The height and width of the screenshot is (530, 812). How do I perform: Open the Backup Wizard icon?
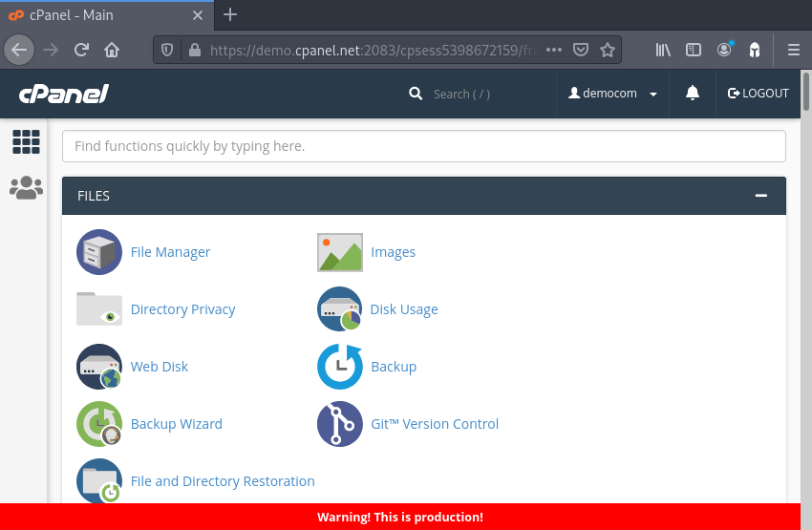pyautogui.click(x=99, y=424)
